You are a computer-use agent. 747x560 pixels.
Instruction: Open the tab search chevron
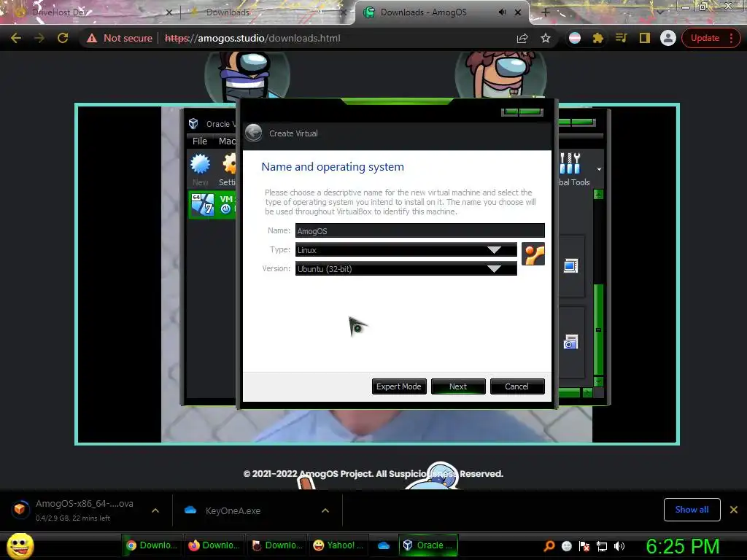(x=659, y=12)
